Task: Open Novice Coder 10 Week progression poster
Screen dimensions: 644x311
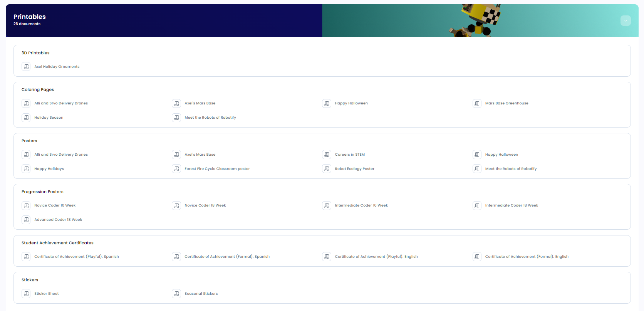Action: pyautogui.click(x=55, y=205)
